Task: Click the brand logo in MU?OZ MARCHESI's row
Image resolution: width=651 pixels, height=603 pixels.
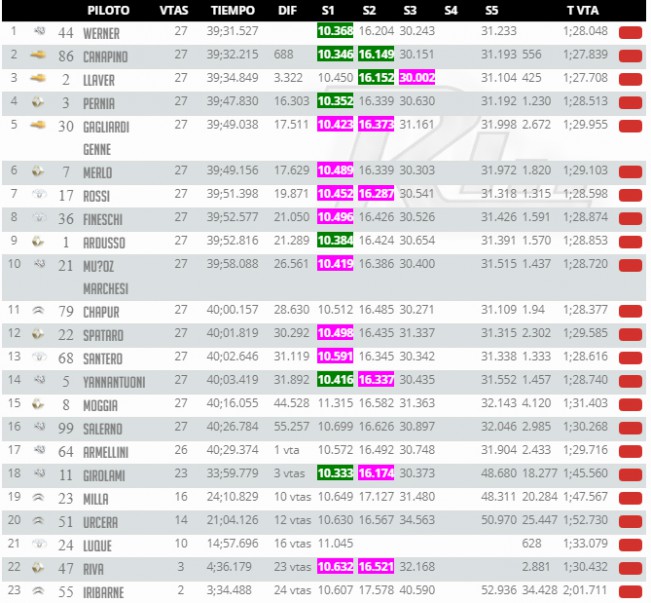Action: (x=39, y=264)
